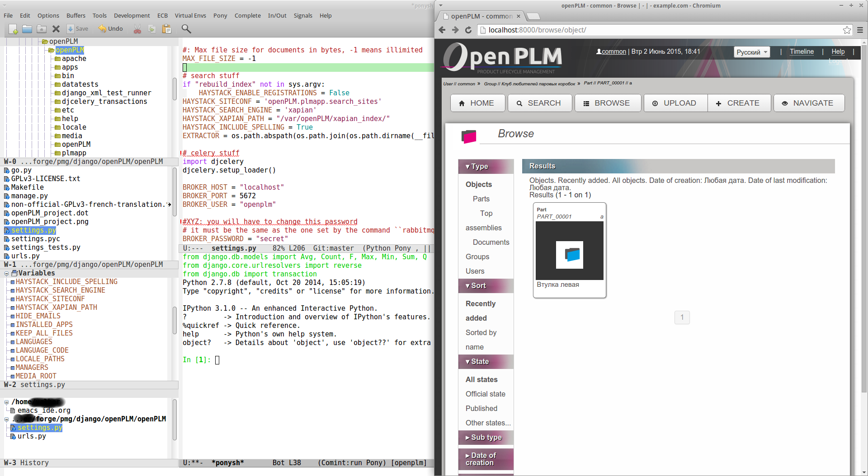Open the Русский language dropdown
Viewport: 868px width, 476px height.
tap(751, 51)
